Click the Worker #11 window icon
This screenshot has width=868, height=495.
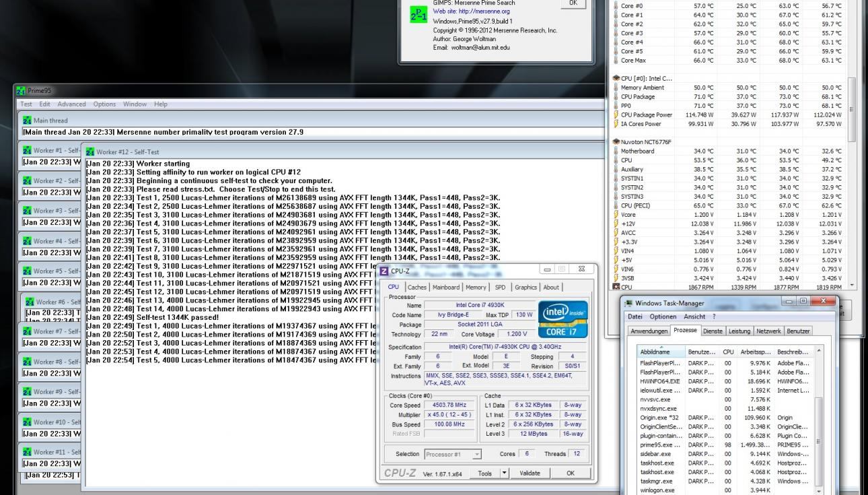point(27,452)
